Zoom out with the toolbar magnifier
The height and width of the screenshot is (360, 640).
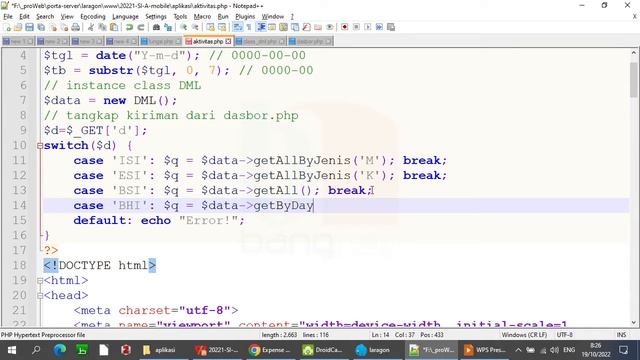195,27
